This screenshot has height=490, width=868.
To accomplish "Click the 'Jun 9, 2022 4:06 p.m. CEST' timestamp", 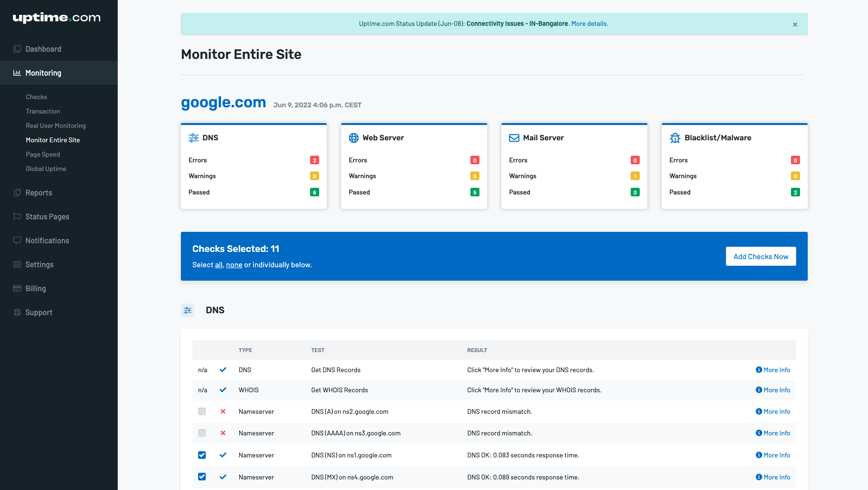I will point(317,105).
